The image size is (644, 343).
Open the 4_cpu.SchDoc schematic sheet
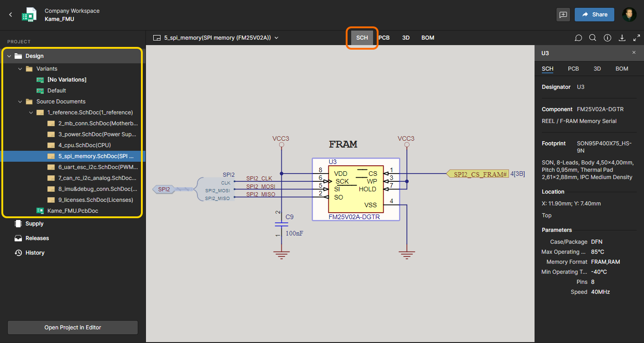pyautogui.click(x=84, y=145)
